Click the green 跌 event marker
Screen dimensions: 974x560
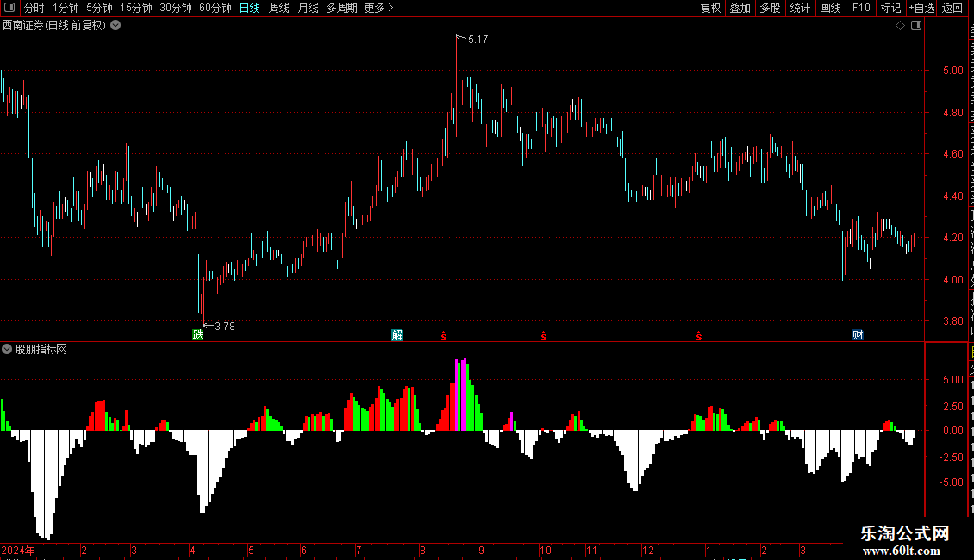[198, 335]
